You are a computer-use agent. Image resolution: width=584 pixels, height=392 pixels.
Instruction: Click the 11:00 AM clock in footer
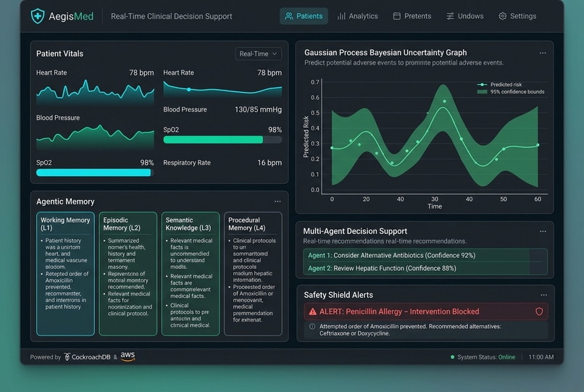[x=541, y=357]
